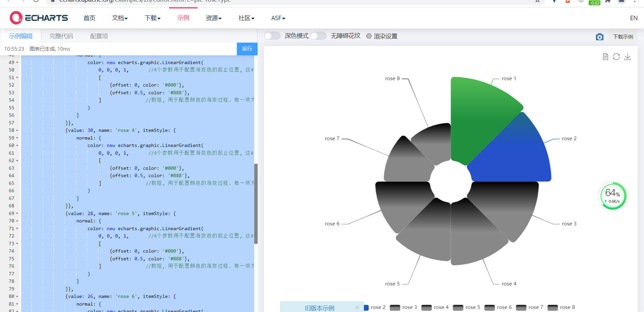
Task: Open 渲染设置 via the gear icon
Action: click(369, 36)
